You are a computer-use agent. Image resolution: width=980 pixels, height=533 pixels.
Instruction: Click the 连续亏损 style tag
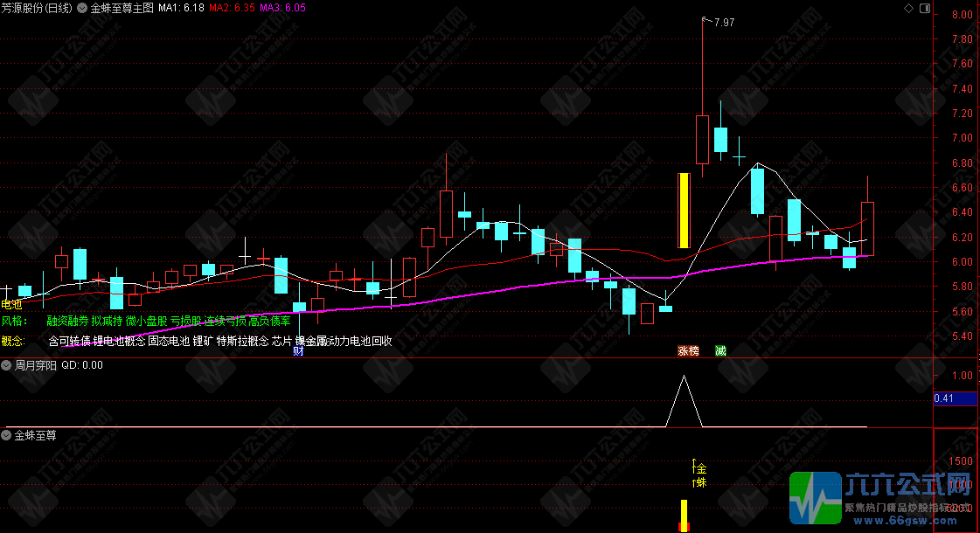click(x=225, y=322)
